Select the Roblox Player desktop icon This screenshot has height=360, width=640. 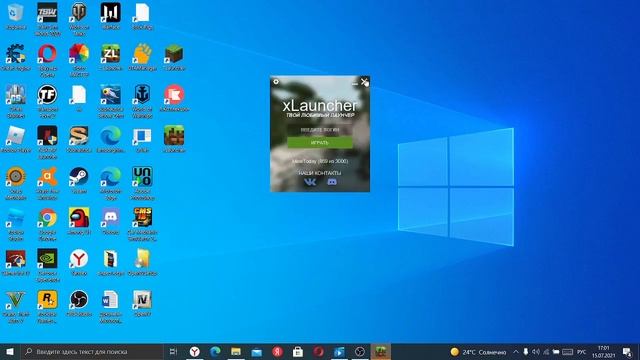pos(16,139)
